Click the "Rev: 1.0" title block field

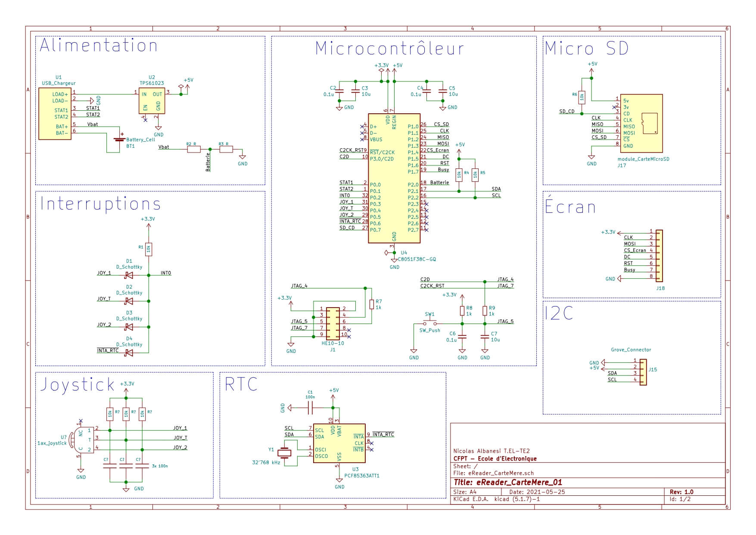(681, 492)
